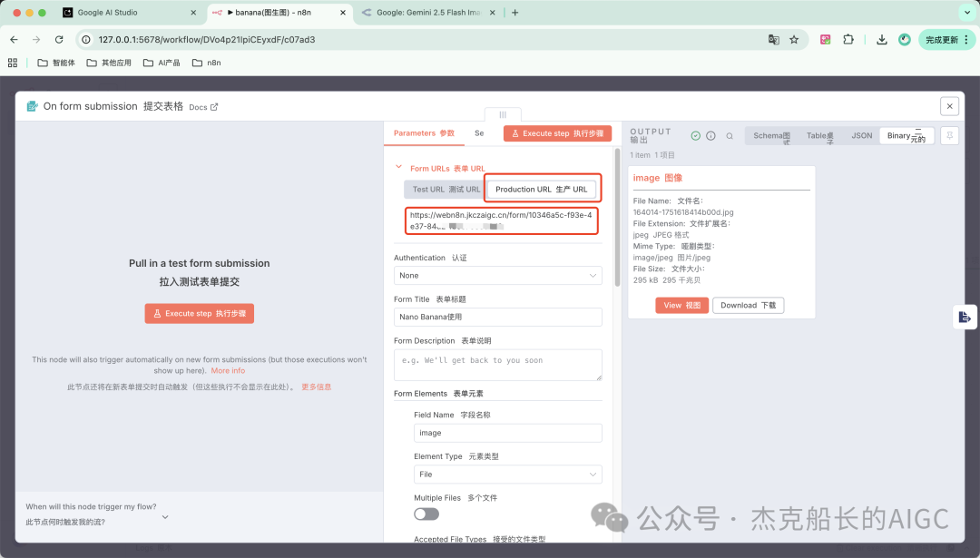Copy the production form URL text
980x558 pixels.
pos(501,220)
